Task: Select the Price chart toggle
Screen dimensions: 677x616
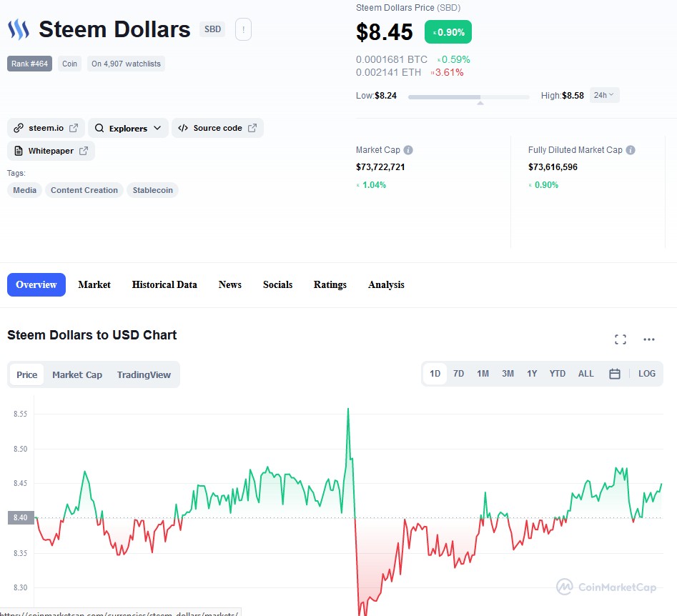Action: pyautogui.click(x=26, y=374)
